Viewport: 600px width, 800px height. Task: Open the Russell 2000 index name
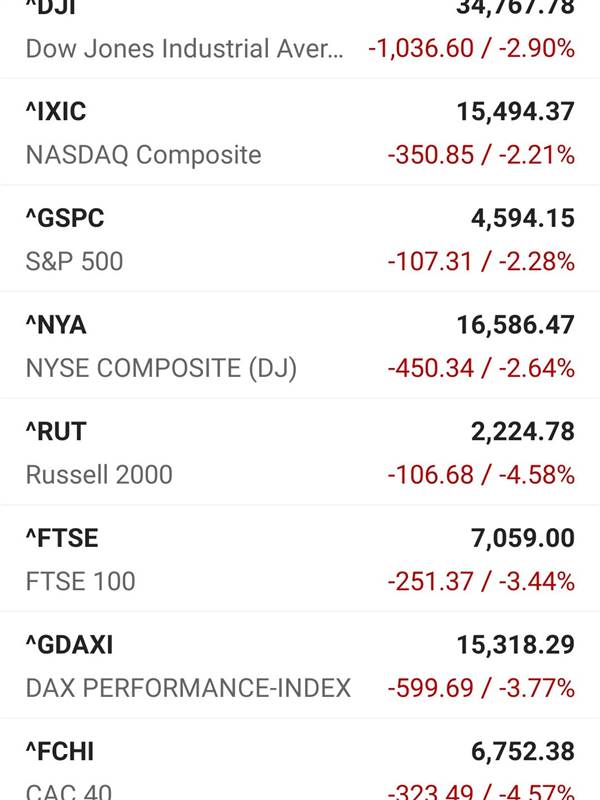tap(99, 474)
